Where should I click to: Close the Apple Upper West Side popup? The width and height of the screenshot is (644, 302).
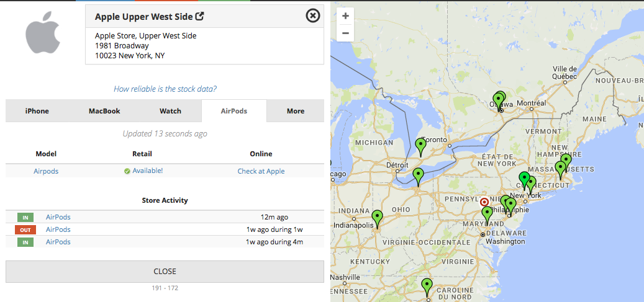[313, 16]
